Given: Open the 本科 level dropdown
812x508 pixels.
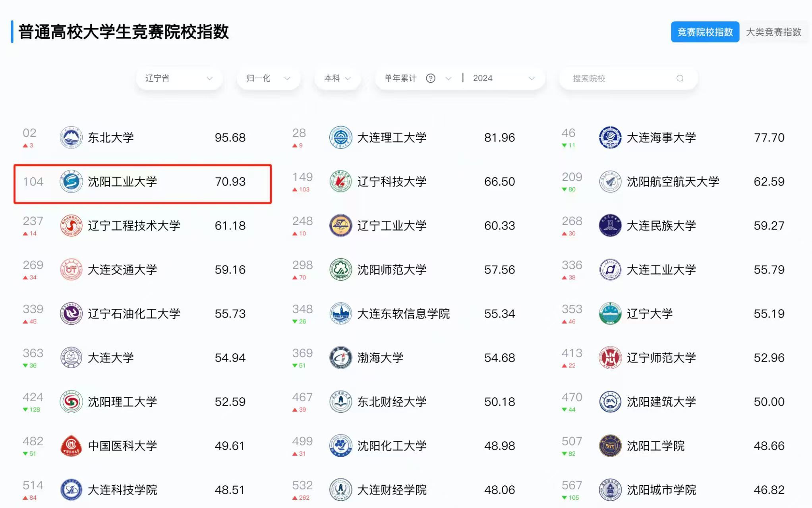Looking at the screenshot, I should [x=337, y=79].
